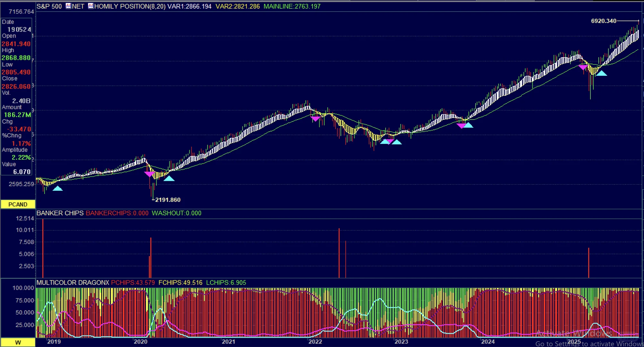The width and height of the screenshot is (644, 347).
Task: Click the 2022 year label on the timeline
Action: click(x=315, y=342)
